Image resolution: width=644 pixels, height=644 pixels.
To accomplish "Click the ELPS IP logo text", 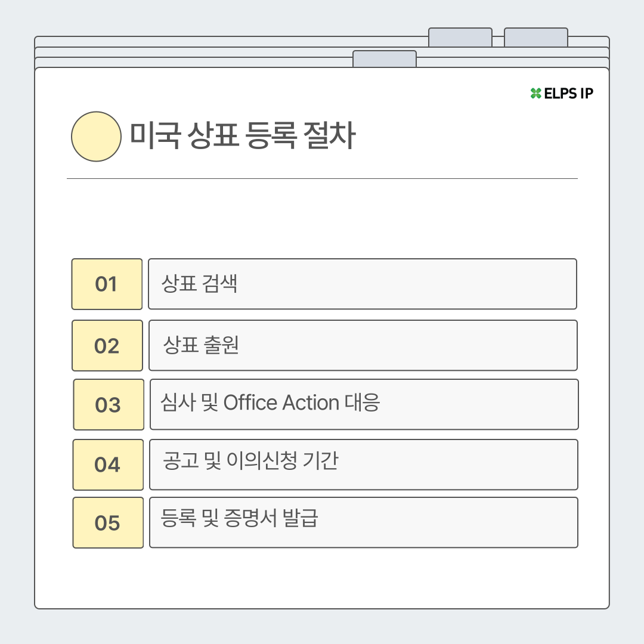I will (568, 94).
